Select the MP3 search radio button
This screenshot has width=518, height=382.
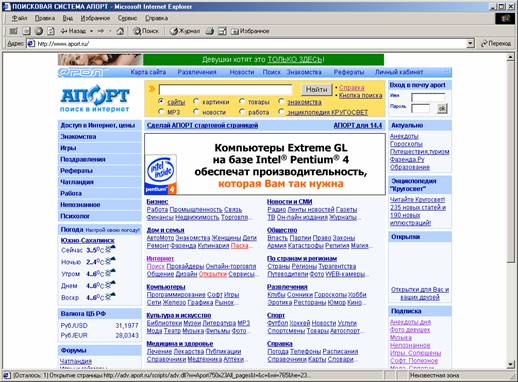(x=161, y=111)
